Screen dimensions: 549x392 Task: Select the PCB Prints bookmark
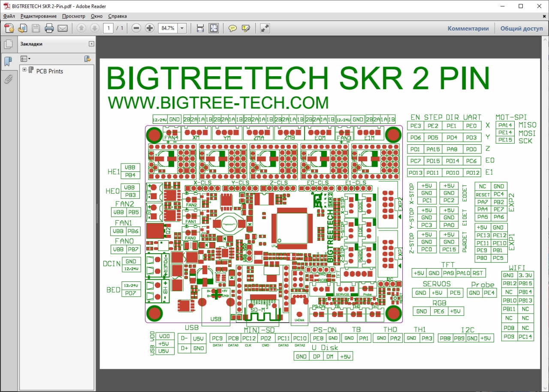click(49, 71)
